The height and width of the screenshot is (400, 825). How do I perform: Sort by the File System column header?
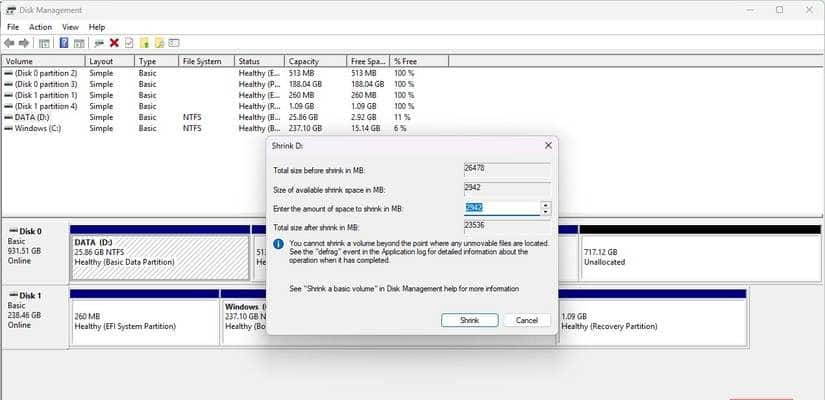206,61
